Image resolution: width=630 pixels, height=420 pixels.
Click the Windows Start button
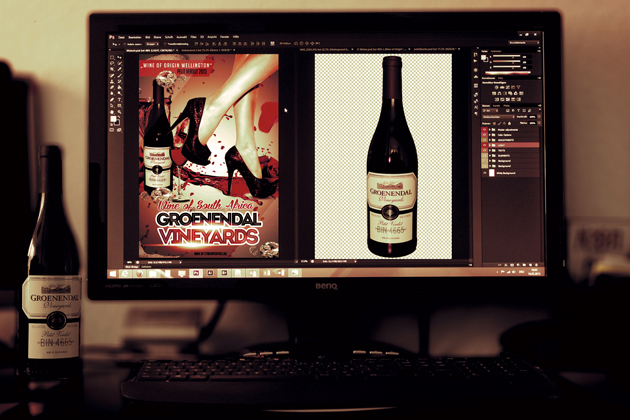coord(113,273)
